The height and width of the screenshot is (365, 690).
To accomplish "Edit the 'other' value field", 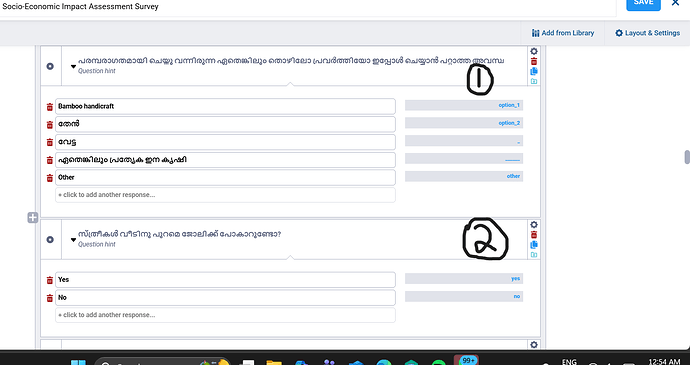I will [x=464, y=176].
